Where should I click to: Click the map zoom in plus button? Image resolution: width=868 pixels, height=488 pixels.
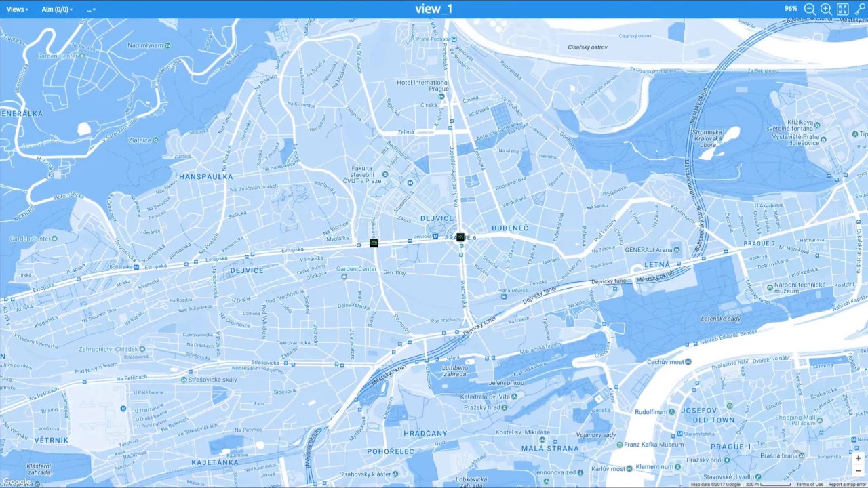click(858, 458)
